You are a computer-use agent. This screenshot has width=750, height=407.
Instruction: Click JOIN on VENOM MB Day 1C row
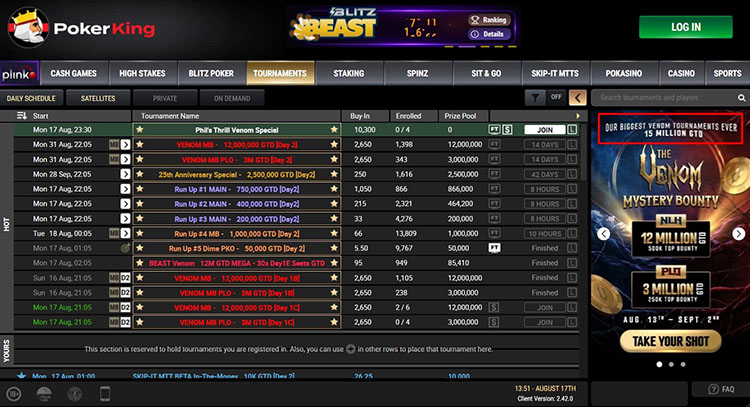pyautogui.click(x=544, y=308)
